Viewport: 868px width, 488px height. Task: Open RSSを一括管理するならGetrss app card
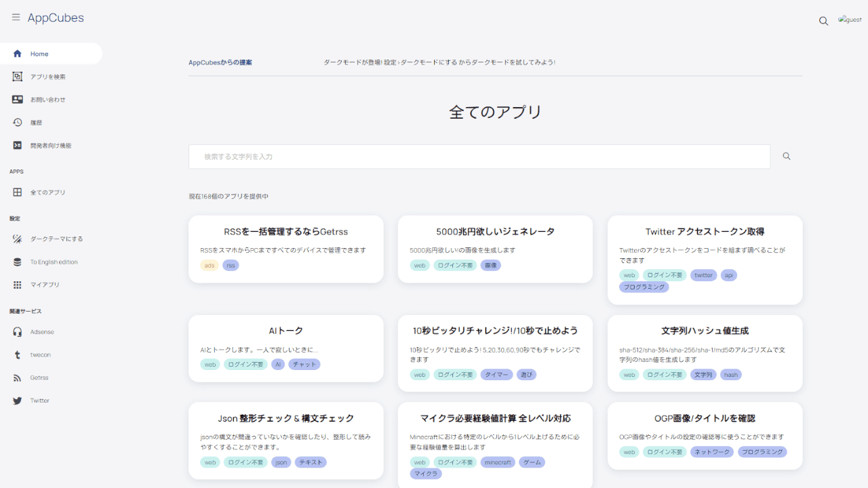click(x=285, y=249)
